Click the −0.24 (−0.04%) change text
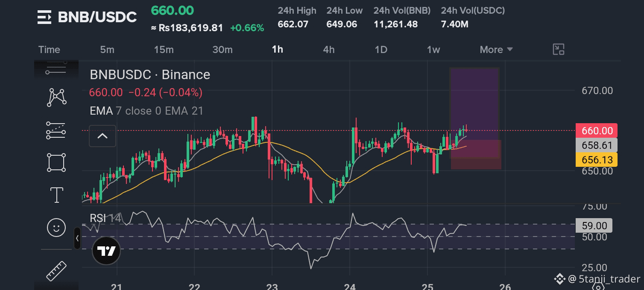 tap(165, 92)
